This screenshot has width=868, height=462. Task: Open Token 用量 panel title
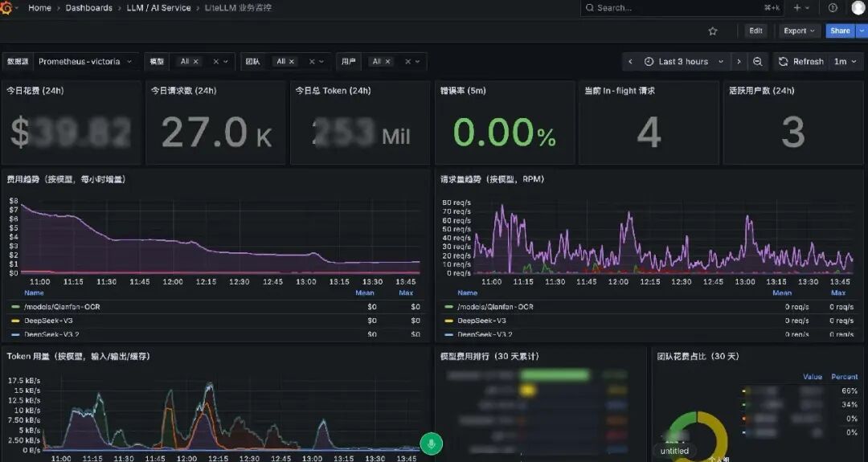[79, 356]
